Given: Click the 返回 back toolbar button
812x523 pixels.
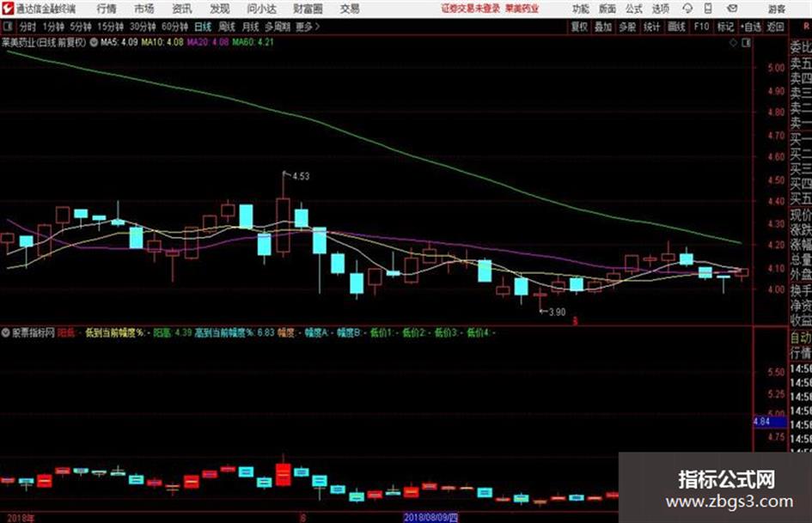Looking at the screenshot, I should tap(775, 27).
